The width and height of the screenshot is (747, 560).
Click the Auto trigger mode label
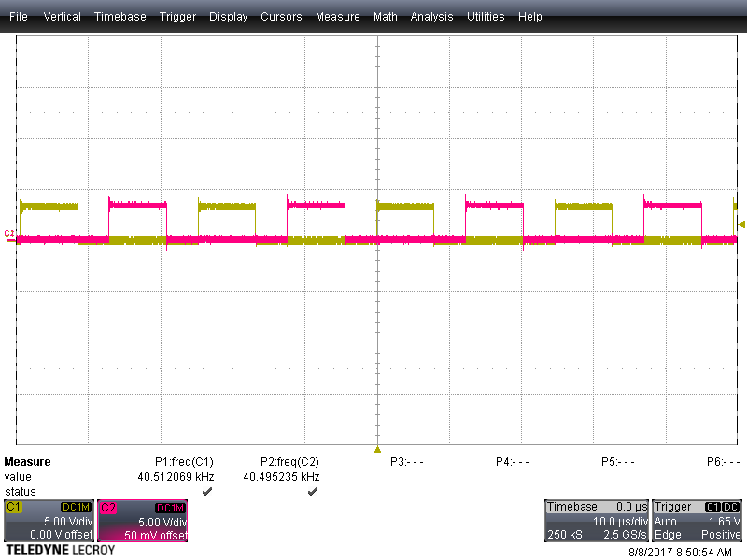pyautogui.click(x=665, y=522)
